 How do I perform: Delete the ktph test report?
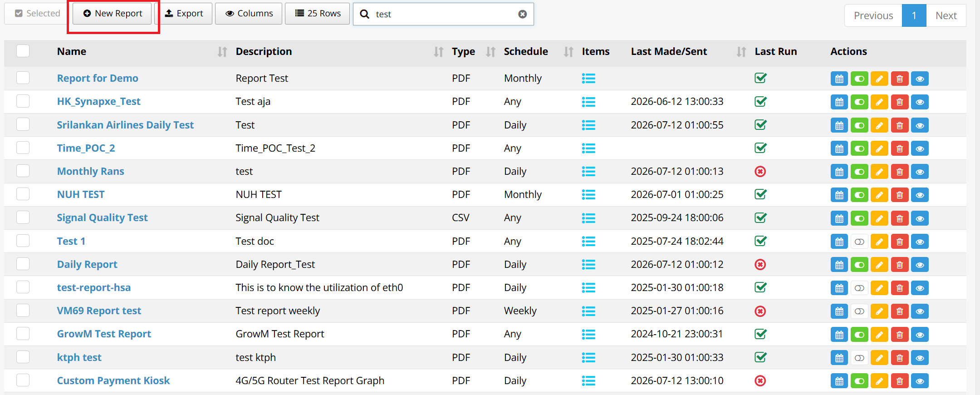click(x=900, y=358)
